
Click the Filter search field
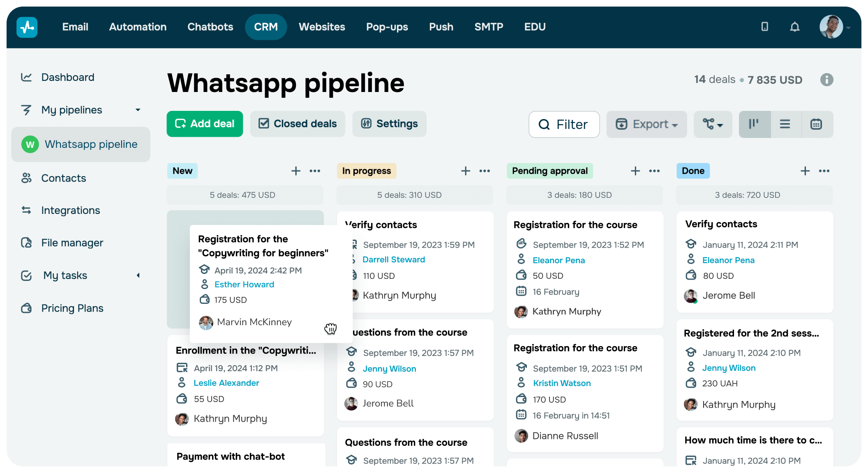pyautogui.click(x=564, y=124)
